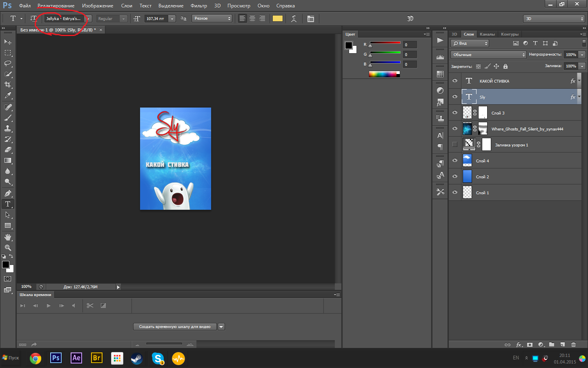The width and height of the screenshot is (588, 368).
Task: Open the anti-aliasing Резкое dropdown
Action: [212, 18]
